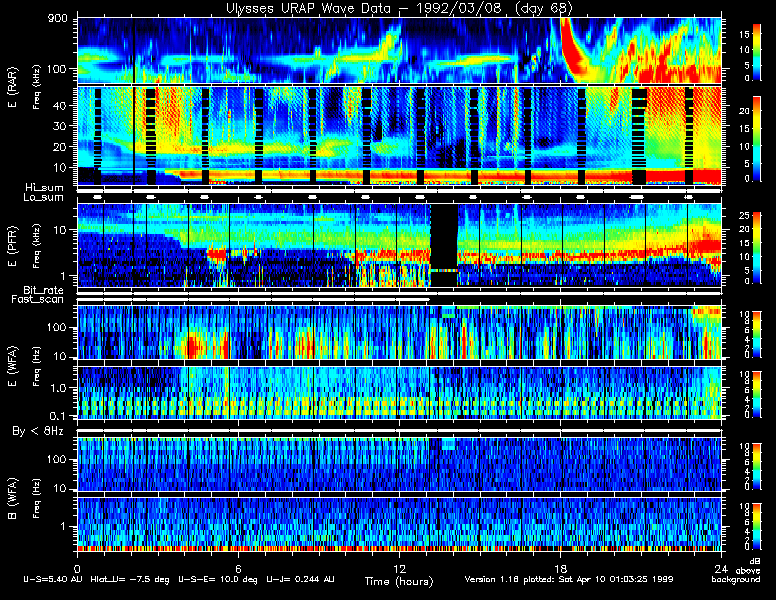Click the 12 hour time tick label

pos(399,568)
